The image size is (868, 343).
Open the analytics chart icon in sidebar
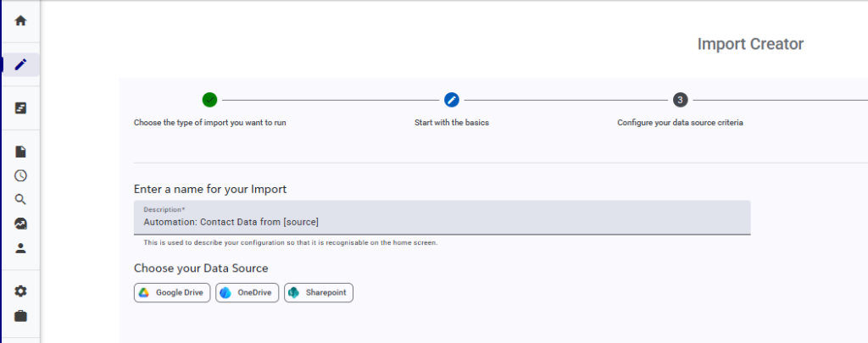(20, 224)
